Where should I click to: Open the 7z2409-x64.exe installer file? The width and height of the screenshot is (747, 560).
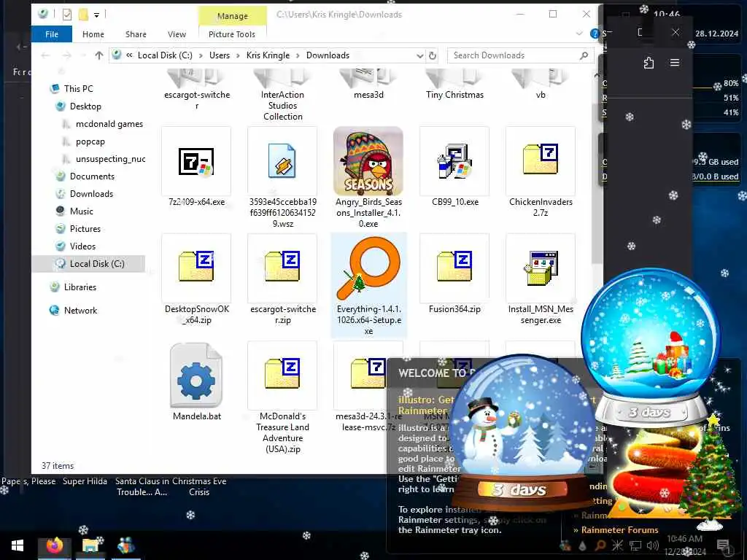[196, 166]
